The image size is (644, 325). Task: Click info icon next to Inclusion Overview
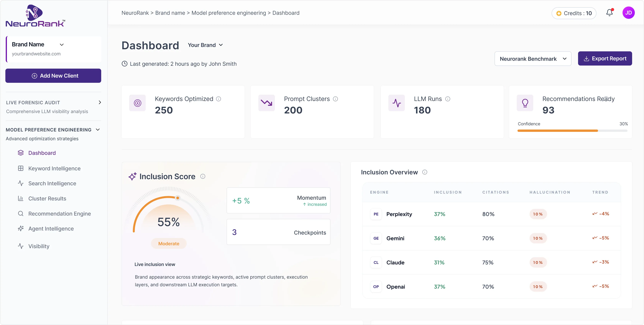click(425, 172)
